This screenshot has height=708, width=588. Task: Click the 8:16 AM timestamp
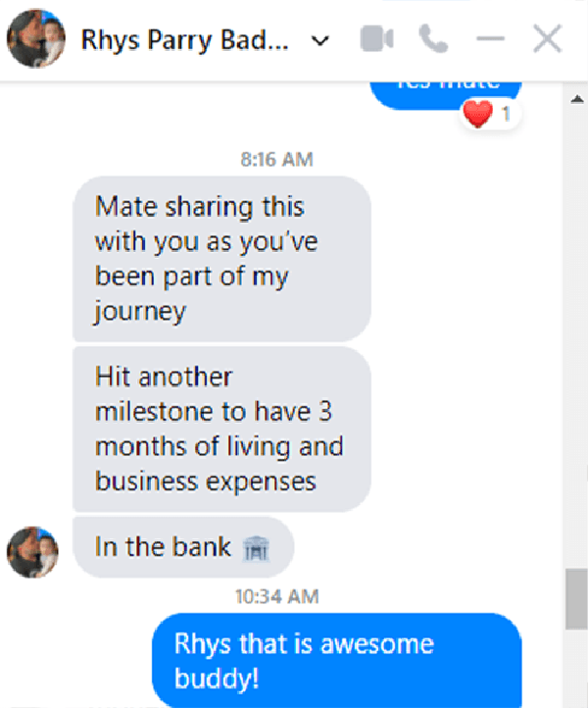pyautogui.click(x=276, y=160)
